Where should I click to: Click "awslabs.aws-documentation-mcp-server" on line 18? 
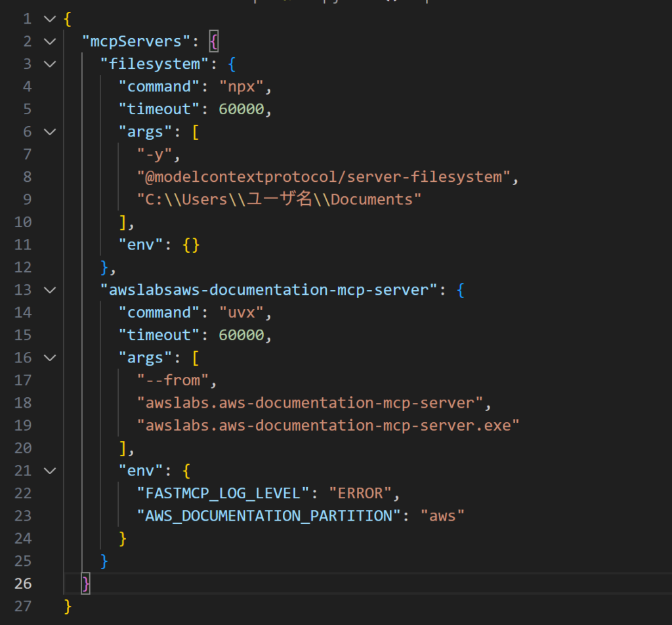(310, 403)
